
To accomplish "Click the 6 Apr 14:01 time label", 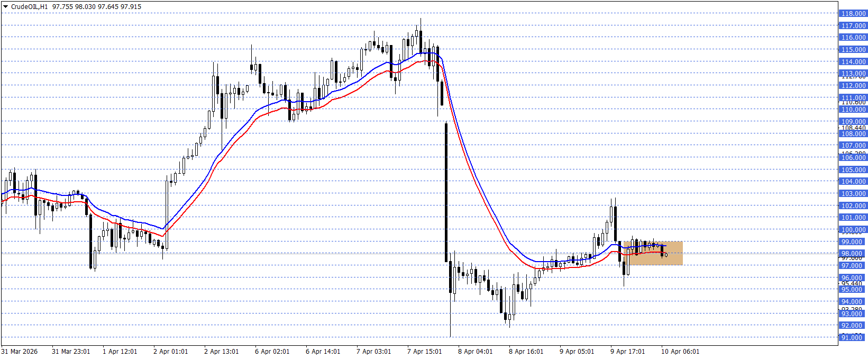I will tap(323, 351).
